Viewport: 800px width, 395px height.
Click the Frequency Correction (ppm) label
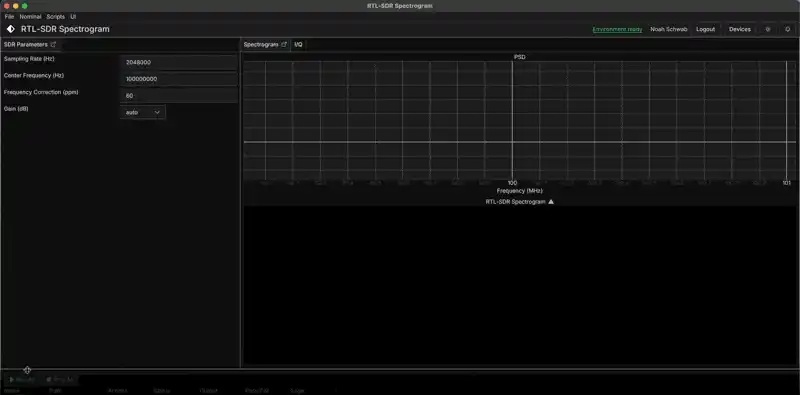41,92
